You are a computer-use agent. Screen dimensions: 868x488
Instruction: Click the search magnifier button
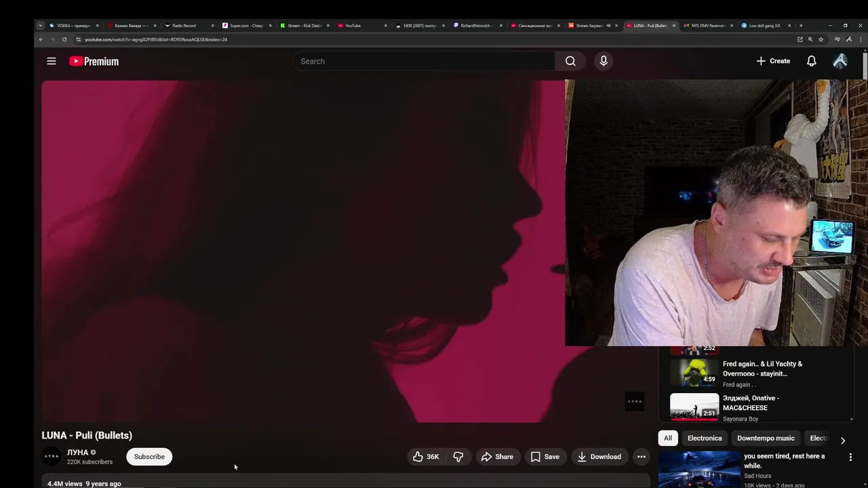coord(570,61)
